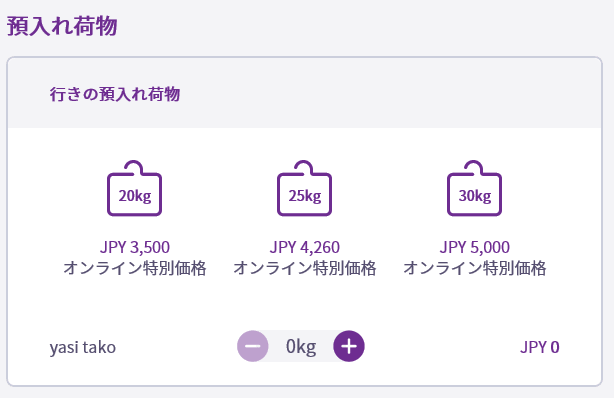Viewport: 614px width, 398px height.
Task: Click the hook handle of the 20kg icon
Action: [134, 167]
